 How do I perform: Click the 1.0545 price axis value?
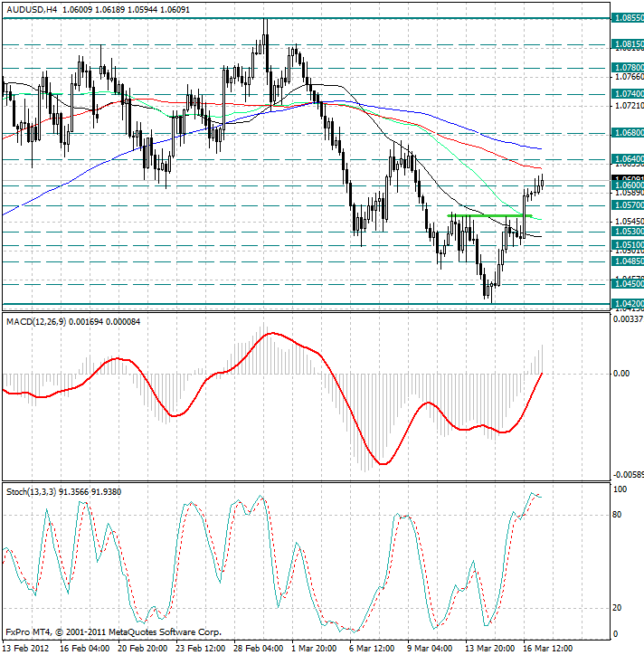click(630, 221)
